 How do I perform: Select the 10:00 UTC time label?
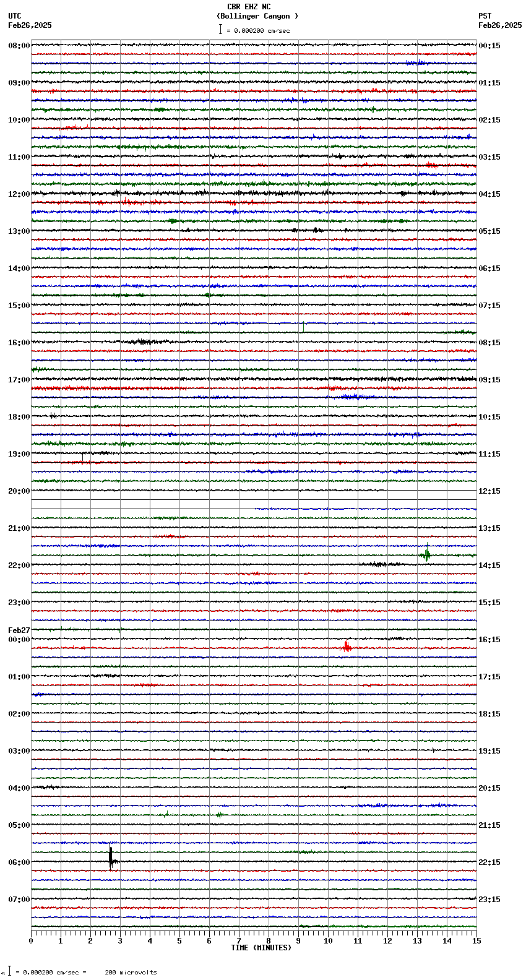pos(19,120)
